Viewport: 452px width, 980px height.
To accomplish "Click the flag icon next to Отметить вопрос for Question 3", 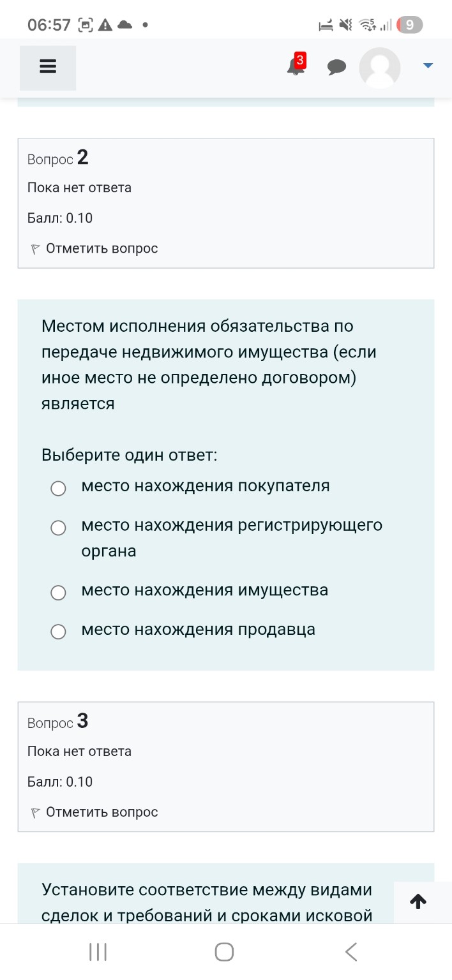I will tap(34, 812).
